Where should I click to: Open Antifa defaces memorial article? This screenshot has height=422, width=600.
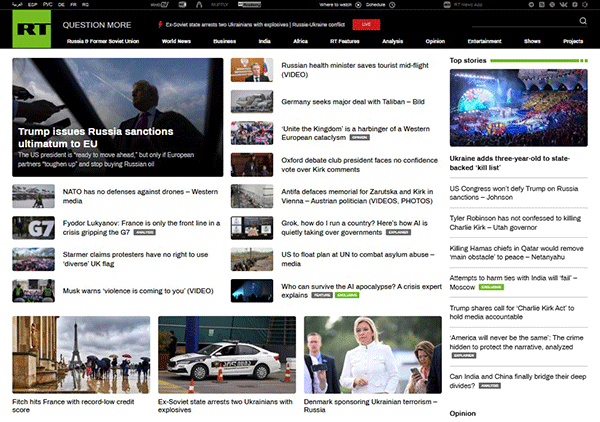pyautogui.click(x=357, y=196)
